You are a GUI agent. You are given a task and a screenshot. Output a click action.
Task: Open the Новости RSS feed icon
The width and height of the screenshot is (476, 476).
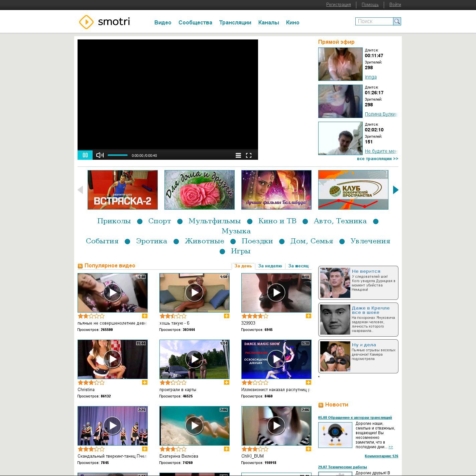click(x=321, y=405)
